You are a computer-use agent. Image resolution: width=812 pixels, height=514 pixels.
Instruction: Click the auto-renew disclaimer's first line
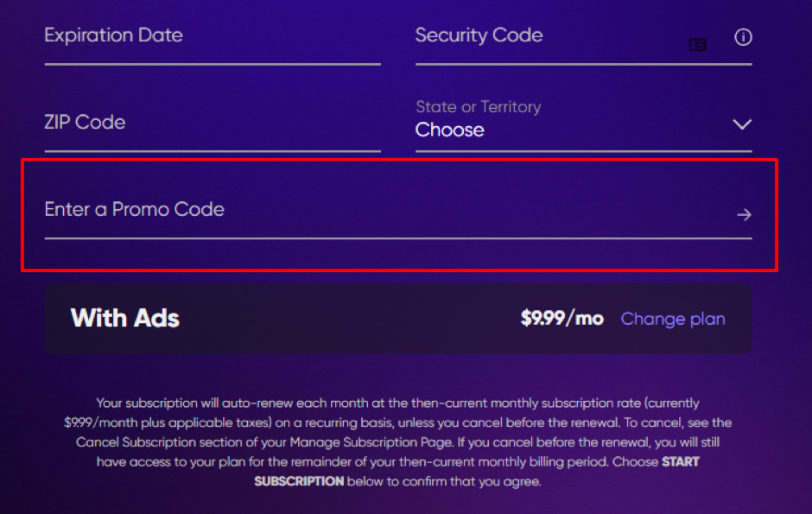397,403
